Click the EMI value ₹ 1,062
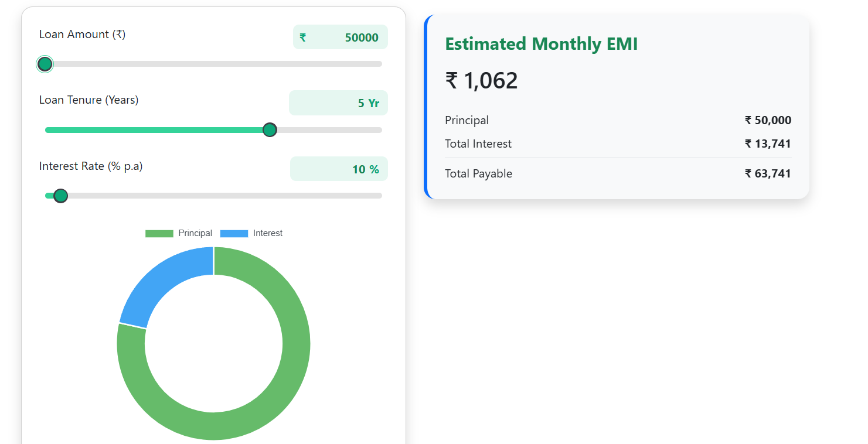This screenshot has height=444, width=868. tap(482, 81)
